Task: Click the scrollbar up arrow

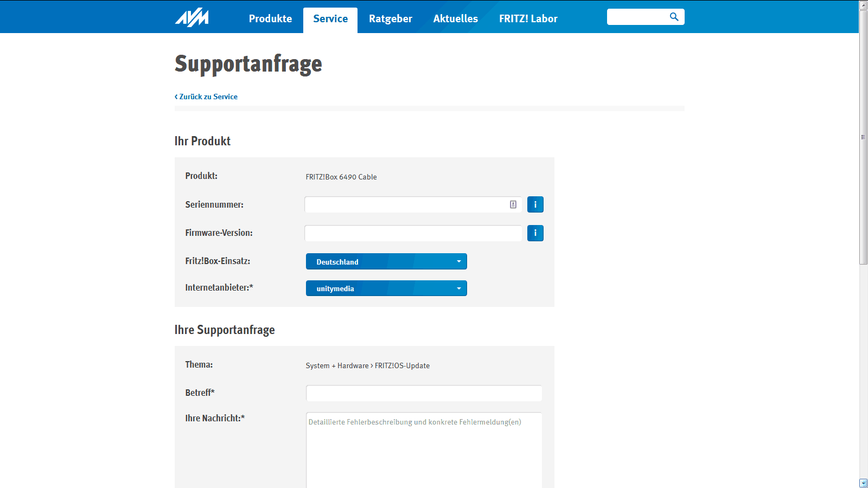Action: pyautogui.click(x=863, y=5)
